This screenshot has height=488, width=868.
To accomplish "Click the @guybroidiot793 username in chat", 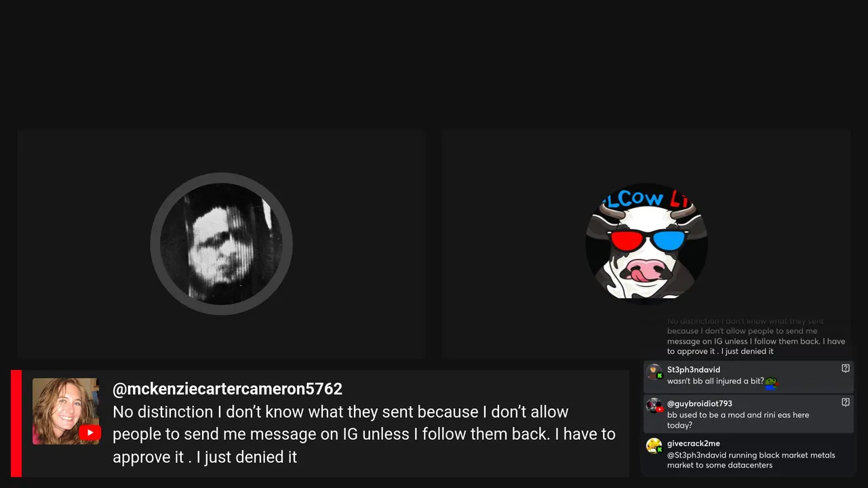I will point(700,403).
